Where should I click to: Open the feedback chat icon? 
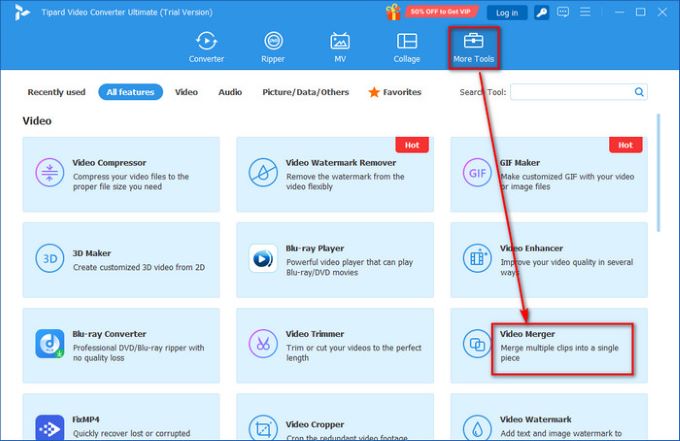563,12
